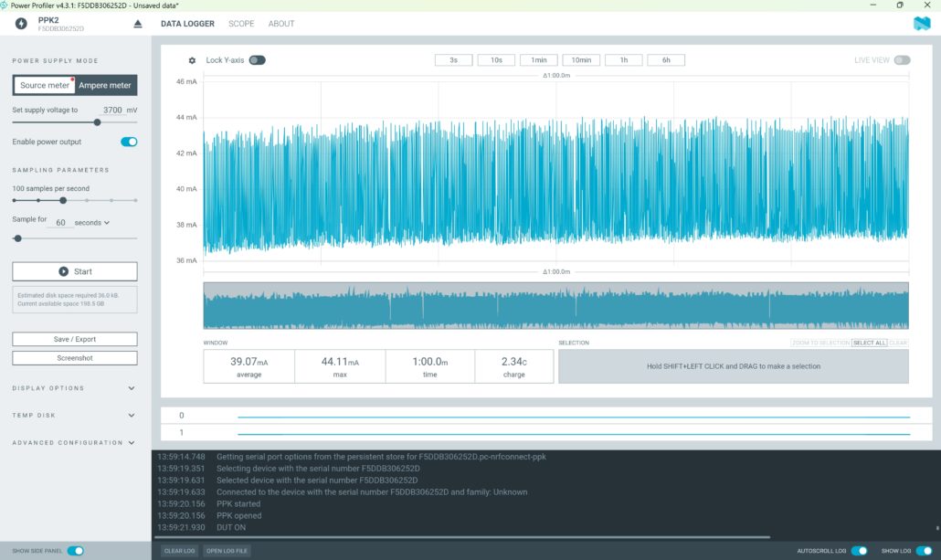Click the chart settings gear icon
The height and width of the screenshot is (560, 941).
(x=192, y=60)
